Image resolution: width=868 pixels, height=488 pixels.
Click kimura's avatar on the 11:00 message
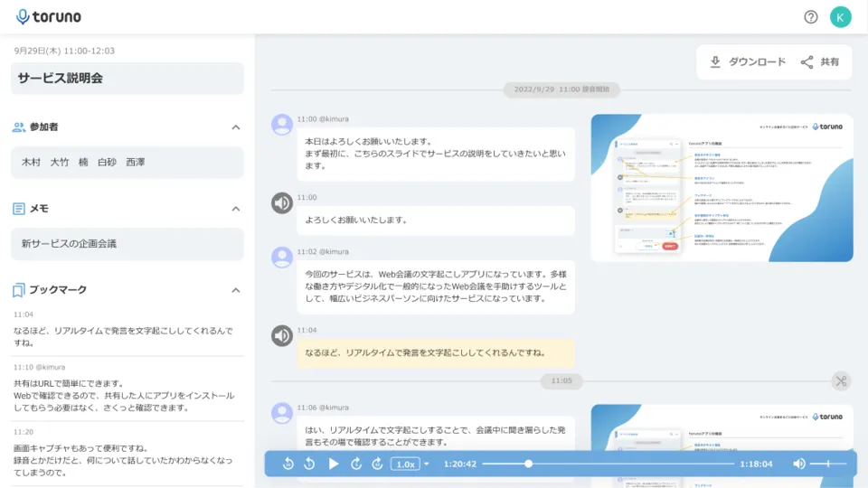tap(282, 125)
